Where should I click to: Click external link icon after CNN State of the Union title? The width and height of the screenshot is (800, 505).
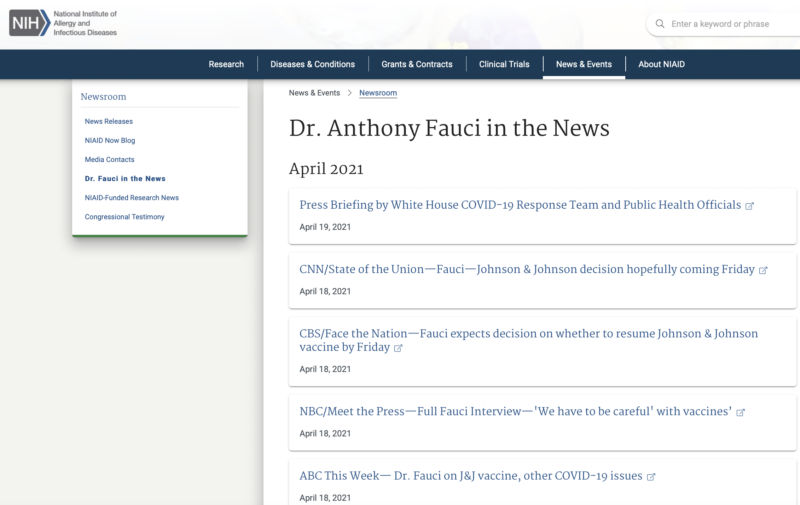tap(763, 270)
